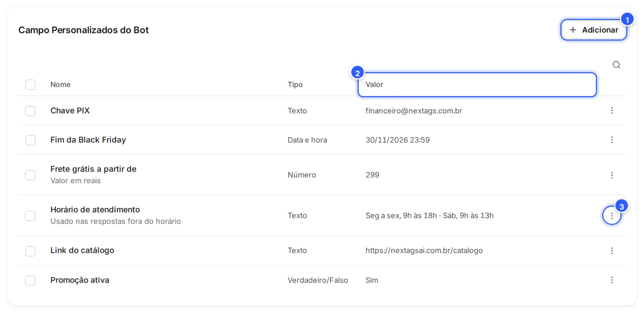Click Frete grátis a partir de name

[93, 169]
